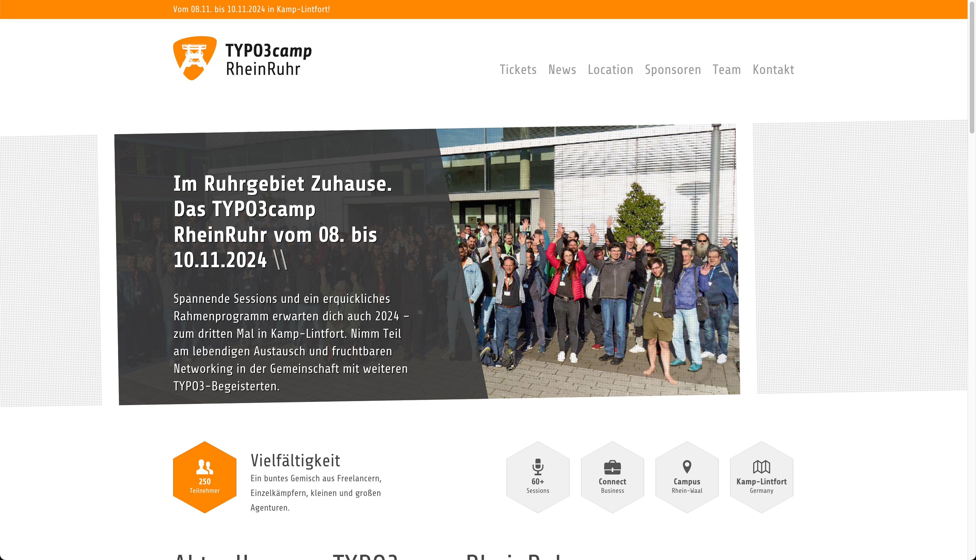This screenshot has height=560, width=976.
Task: Click the microphone Sessions icon
Action: click(x=538, y=467)
